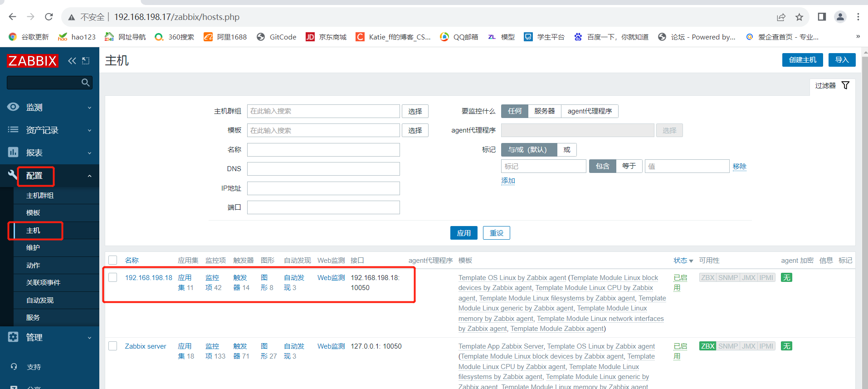Viewport: 868px width, 389px height.
Task: Tick the checkbox for host 192.168.198.18
Action: coord(113,277)
